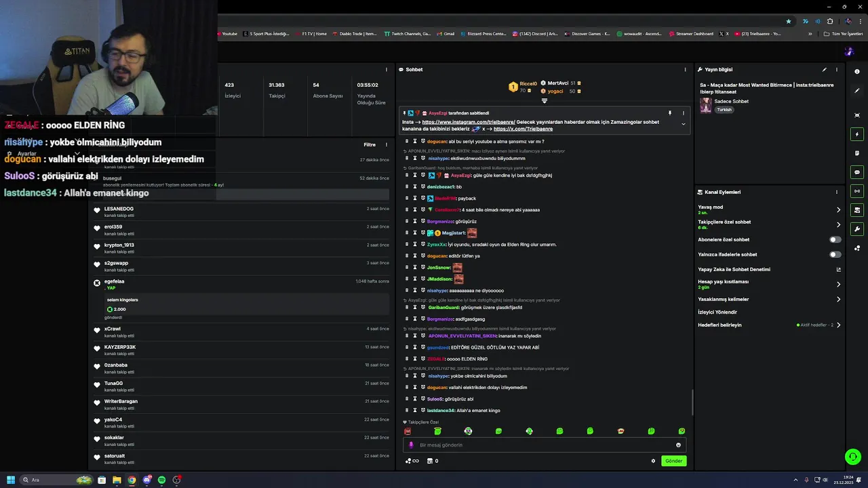Collapse pinned message with chevron
Viewport: 868px width, 488px height.
683,124
